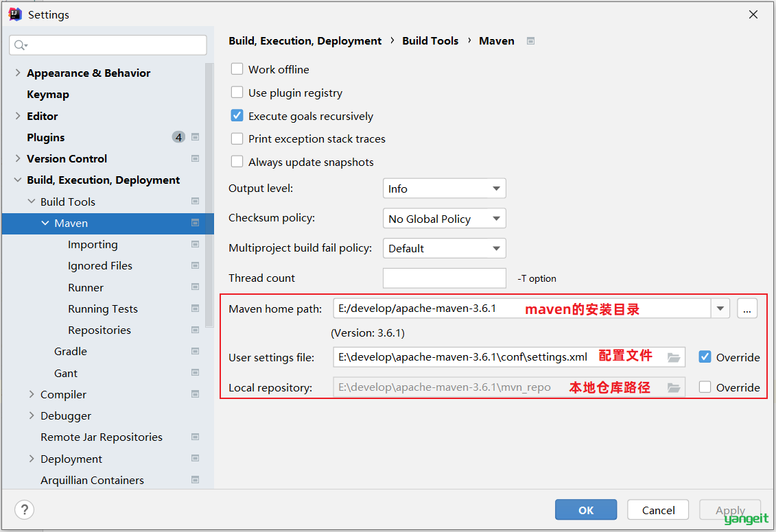Expand Version Control section
Image resolution: width=776 pixels, height=532 pixels.
point(18,158)
